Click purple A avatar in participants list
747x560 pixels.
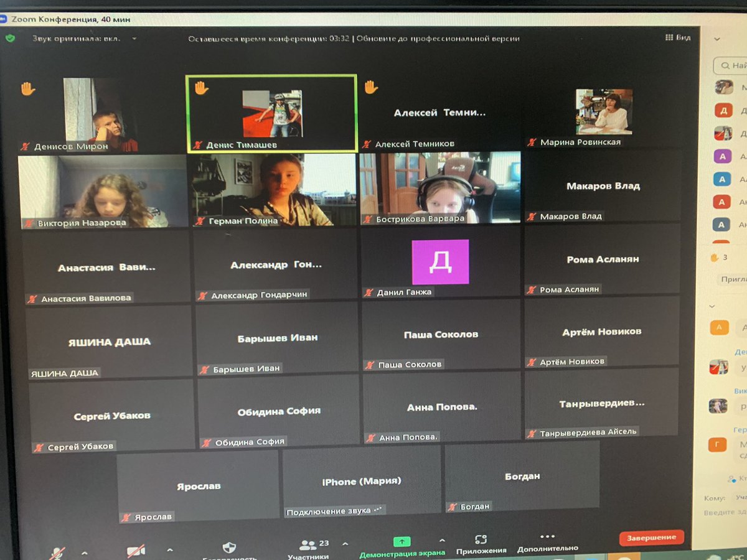coord(722,156)
